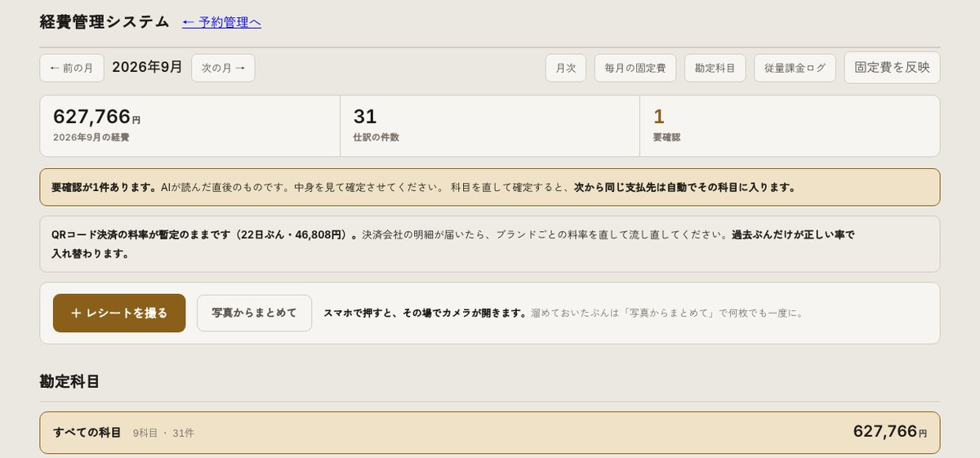Go to previous month with 前の月
The image size is (980, 458).
(x=72, y=68)
